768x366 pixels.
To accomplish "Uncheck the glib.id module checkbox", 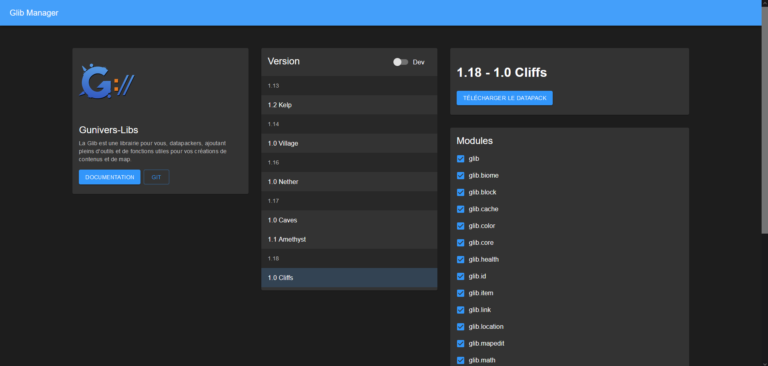I will [460, 276].
